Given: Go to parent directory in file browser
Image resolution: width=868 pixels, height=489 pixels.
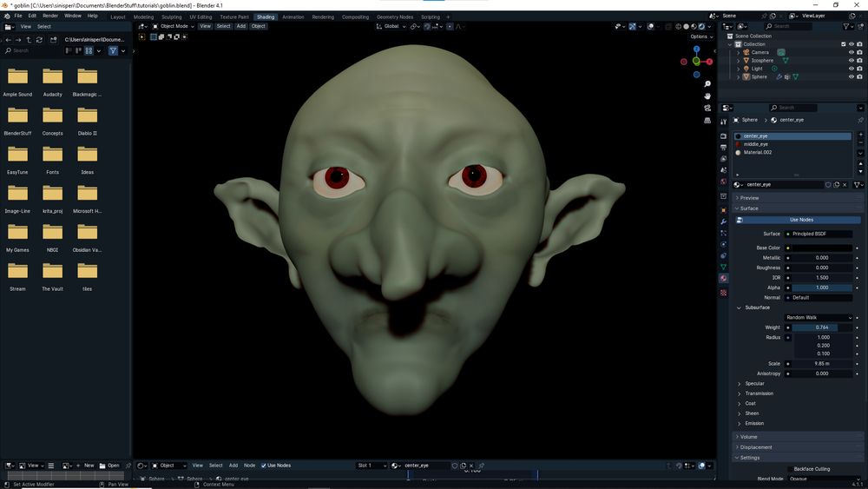Looking at the screenshot, I should 29,40.
